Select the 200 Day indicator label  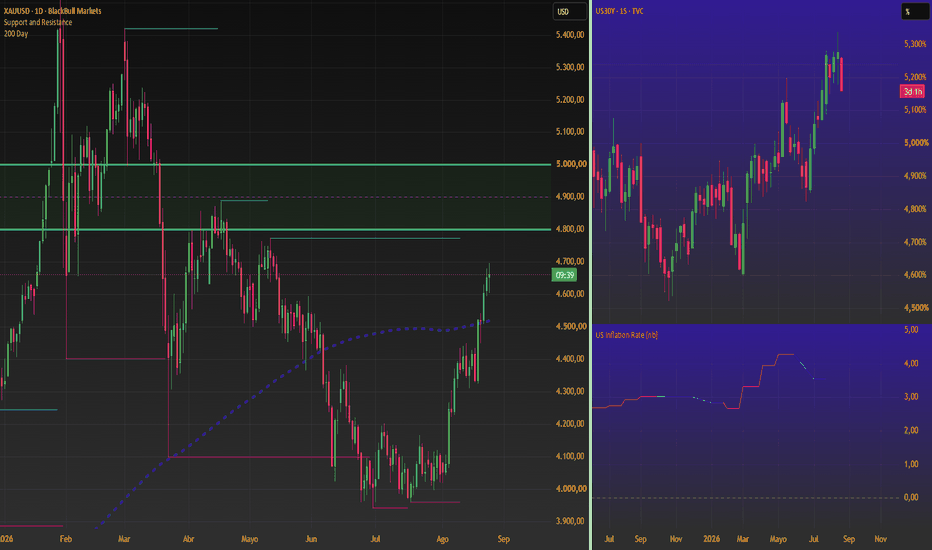(16, 33)
